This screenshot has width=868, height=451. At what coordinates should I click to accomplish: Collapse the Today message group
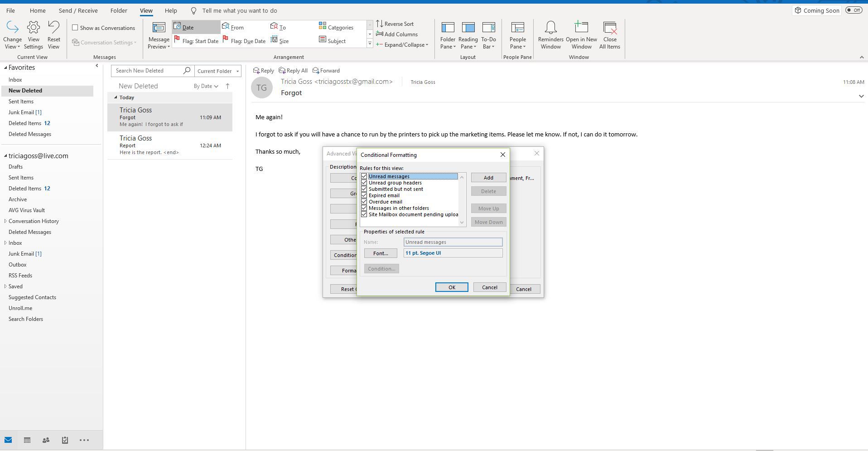point(116,97)
